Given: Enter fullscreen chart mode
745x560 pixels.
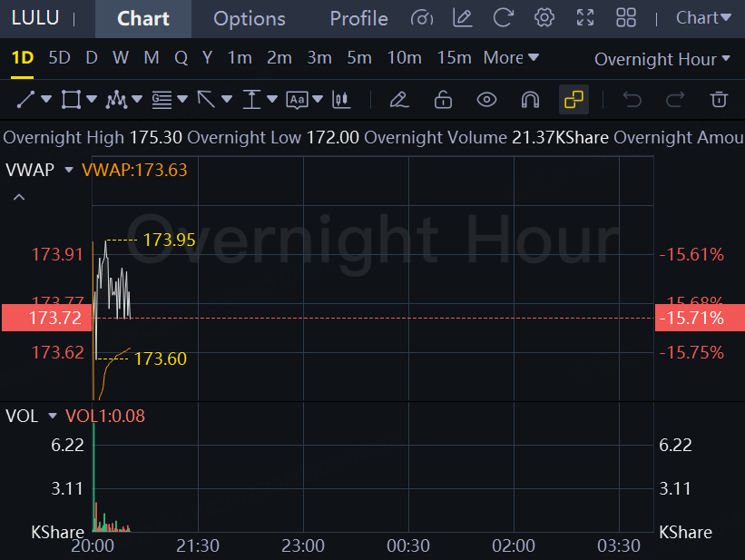Looking at the screenshot, I should coord(585,18).
